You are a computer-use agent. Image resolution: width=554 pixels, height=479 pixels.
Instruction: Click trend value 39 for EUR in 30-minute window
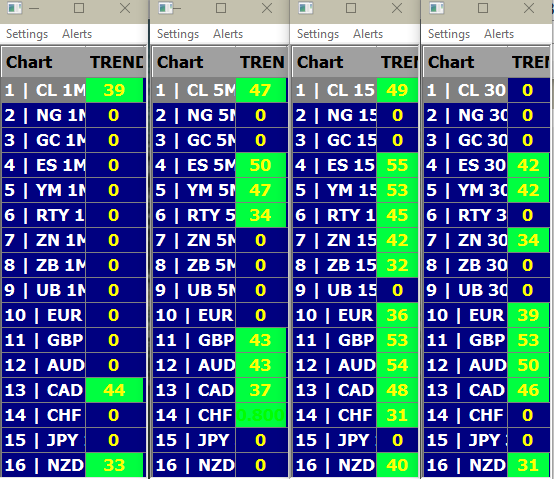coord(529,315)
